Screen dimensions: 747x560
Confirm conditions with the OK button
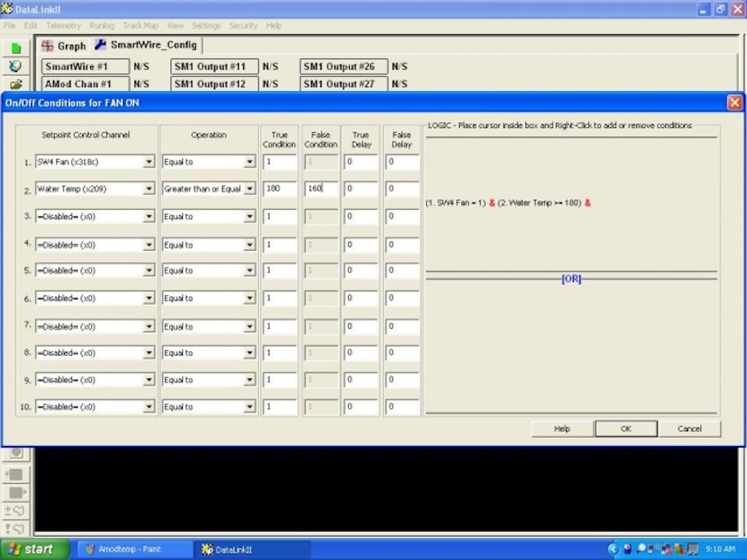pos(626,428)
